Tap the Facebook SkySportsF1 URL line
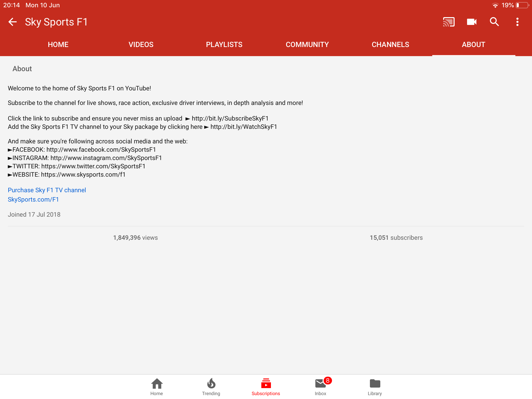The height and width of the screenshot is (399, 532). click(x=82, y=150)
